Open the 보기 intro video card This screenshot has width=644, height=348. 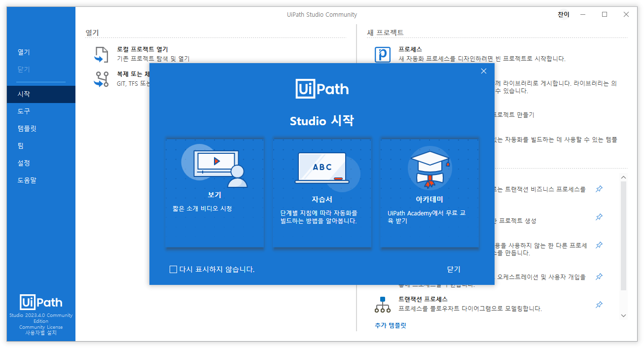pos(215,193)
